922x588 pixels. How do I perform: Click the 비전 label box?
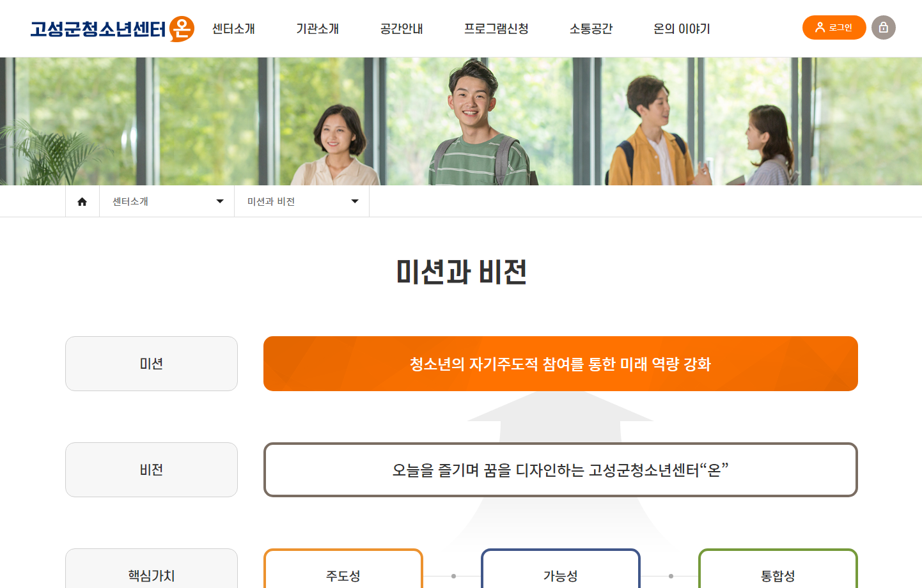coord(152,470)
